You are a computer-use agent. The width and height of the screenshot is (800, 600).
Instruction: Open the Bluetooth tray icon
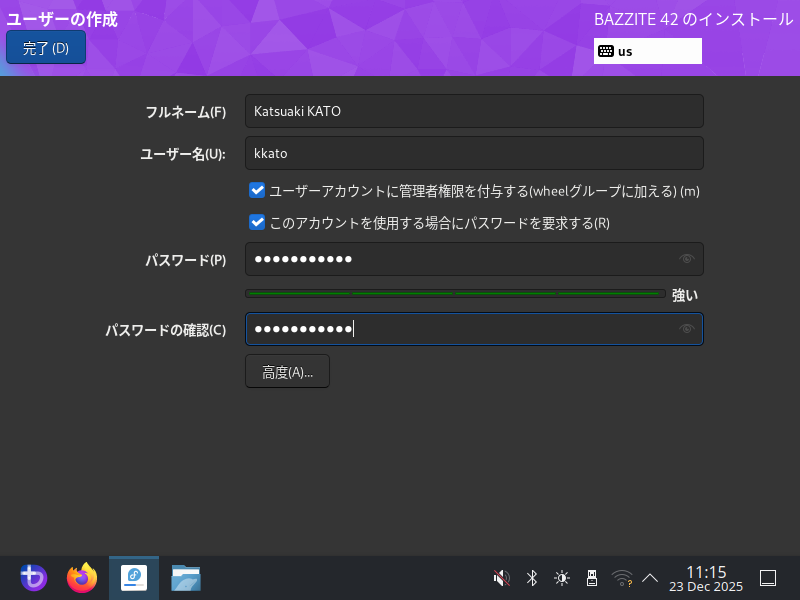pos(532,578)
